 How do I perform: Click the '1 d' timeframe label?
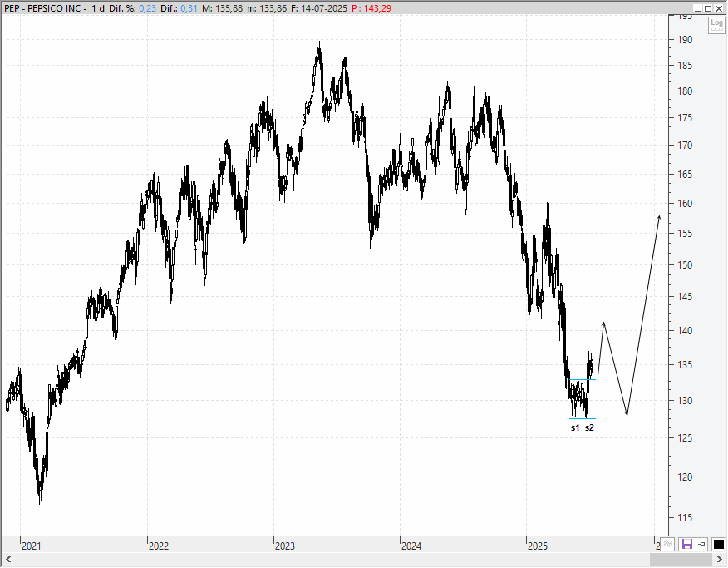[98, 8]
